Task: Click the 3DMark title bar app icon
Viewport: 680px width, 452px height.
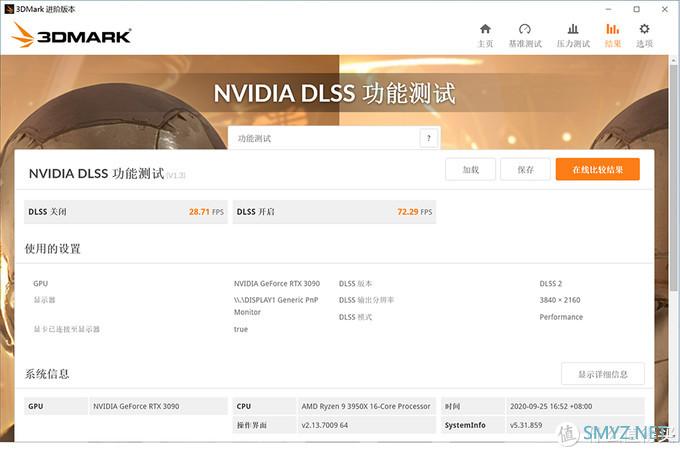Action: pos(9,9)
